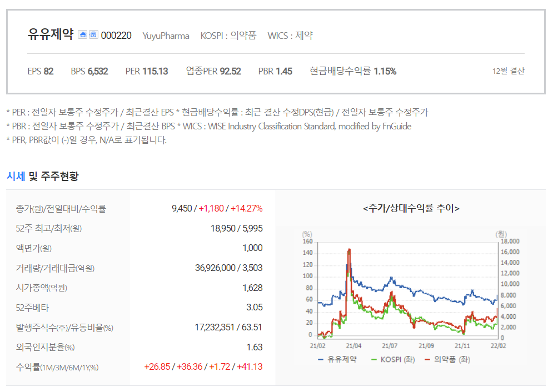Click the 21/07 x-axis label

(390, 346)
